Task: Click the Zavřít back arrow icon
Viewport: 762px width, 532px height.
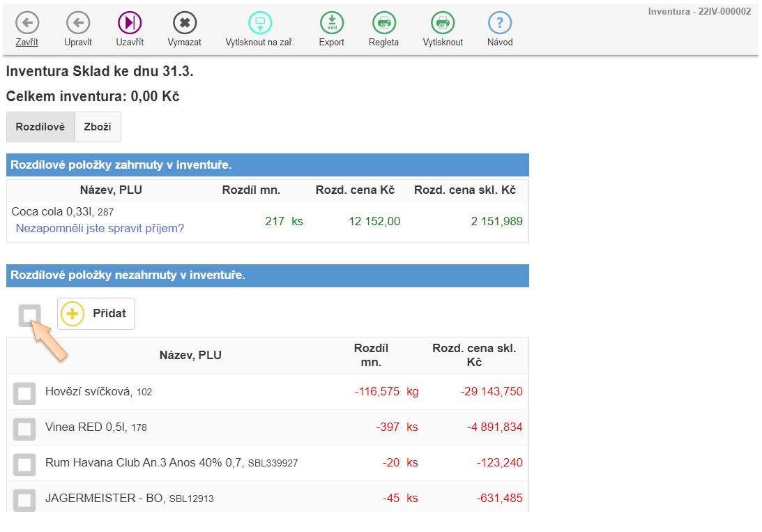Action: click(27, 23)
